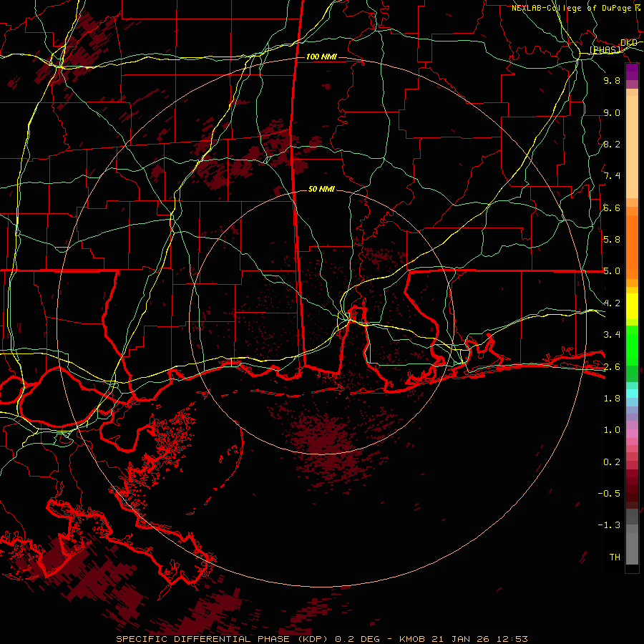Screen dimensions: 644x644
Task: Click the TH label on the color scale
Action: (x=615, y=557)
